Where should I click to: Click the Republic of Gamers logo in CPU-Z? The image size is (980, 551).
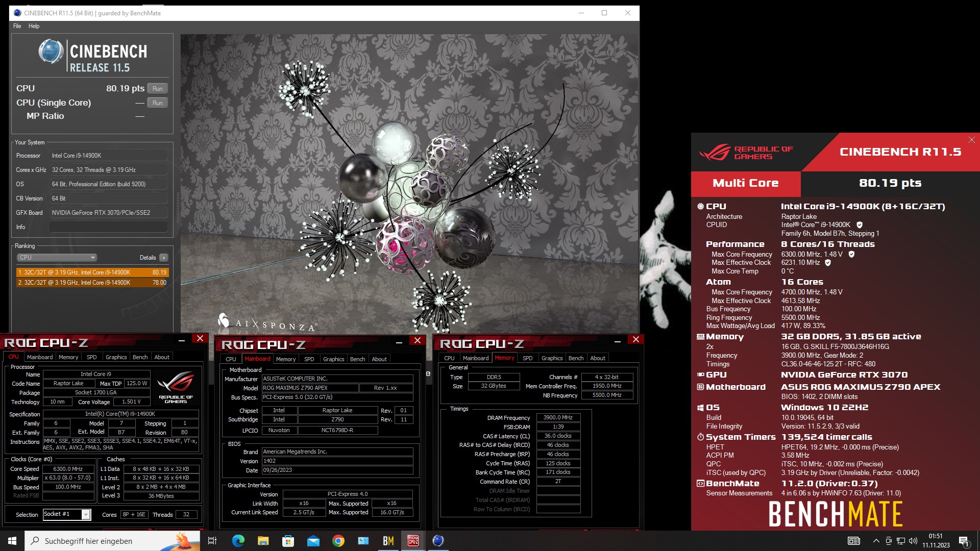click(176, 388)
